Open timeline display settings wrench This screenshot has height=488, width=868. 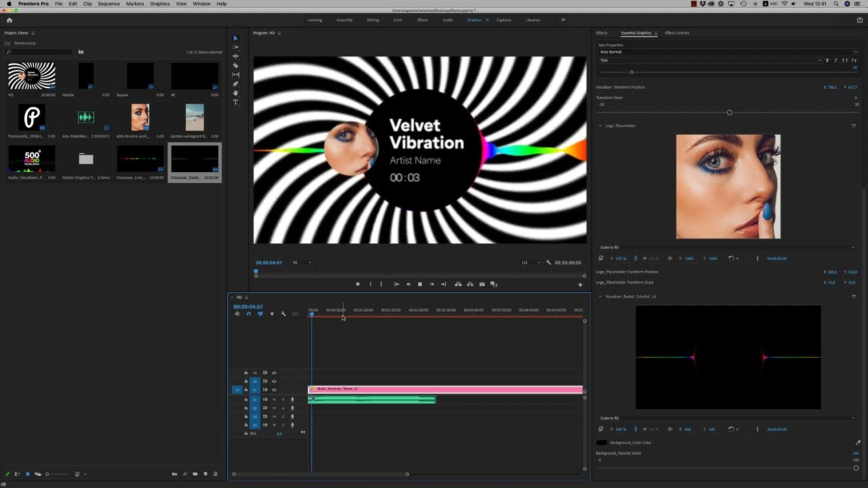pos(283,314)
